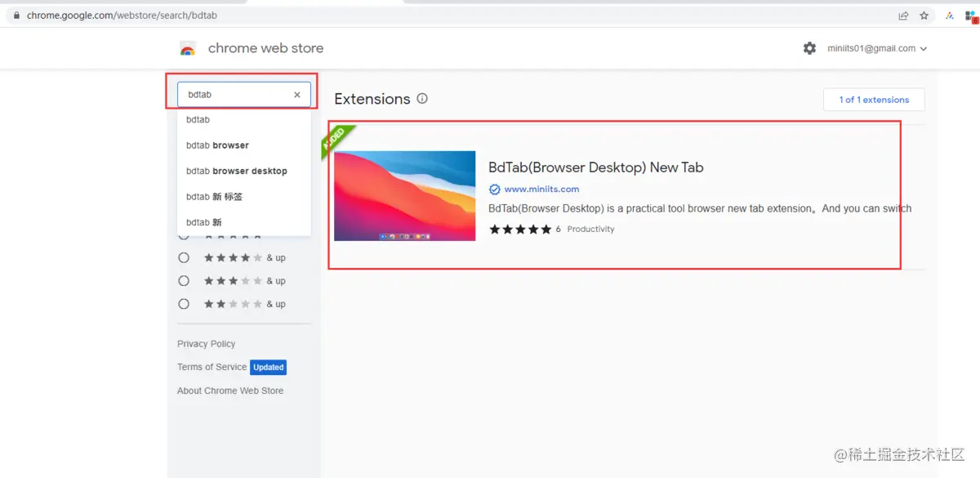Image resolution: width=980 pixels, height=478 pixels.
Task: Click the browser address bar URL
Action: coord(122,15)
